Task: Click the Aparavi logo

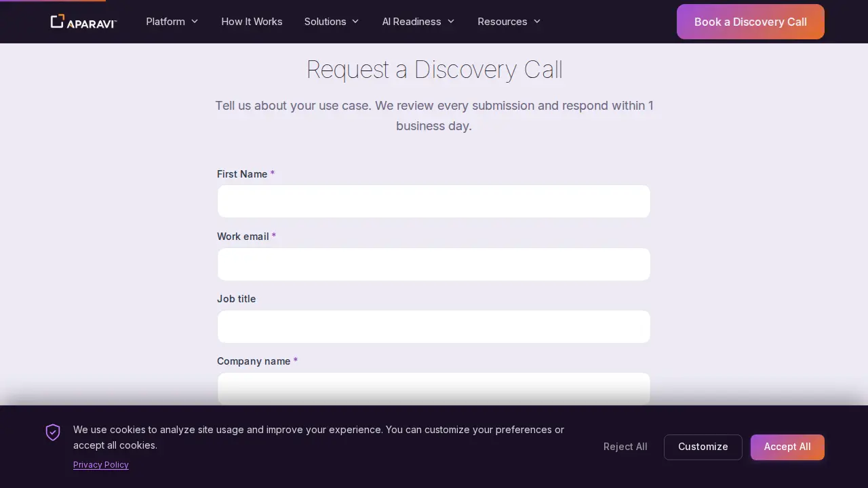Action: pos(83,22)
